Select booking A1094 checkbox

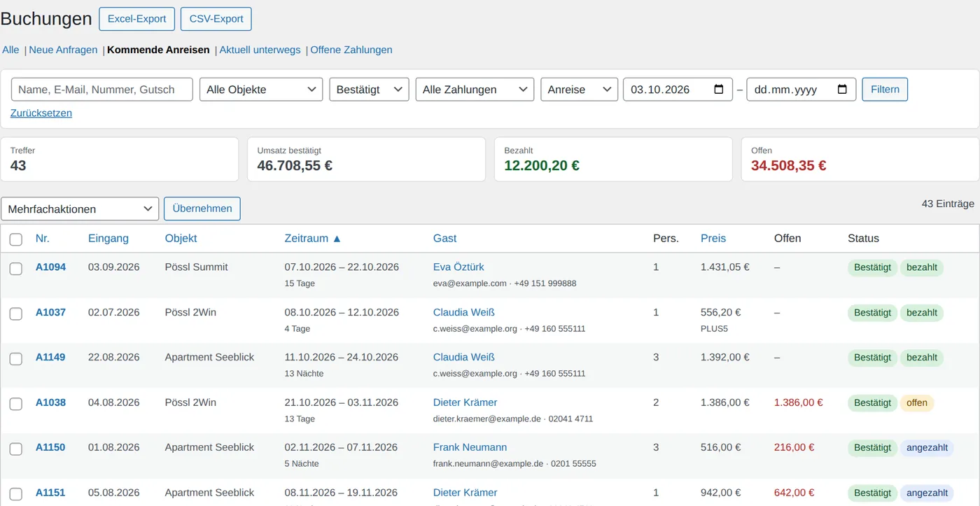15,269
